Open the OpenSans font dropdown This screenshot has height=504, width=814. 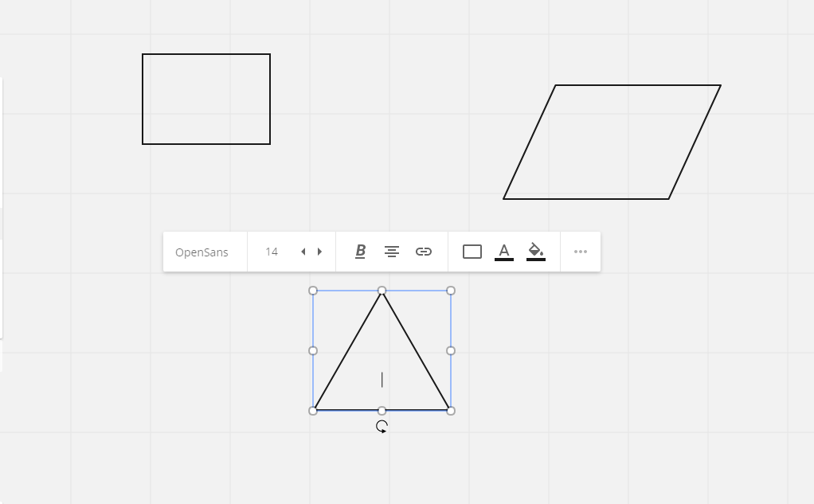pos(202,252)
